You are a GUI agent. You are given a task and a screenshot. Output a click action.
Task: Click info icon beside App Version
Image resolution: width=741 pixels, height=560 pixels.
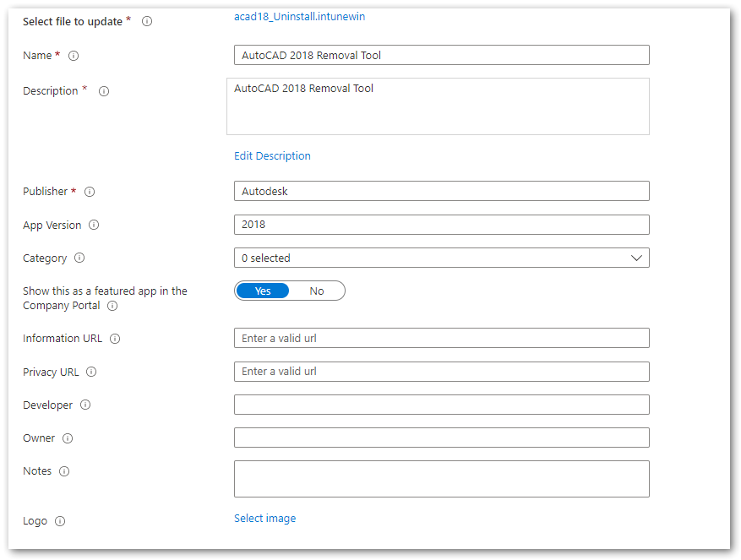click(94, 226)
